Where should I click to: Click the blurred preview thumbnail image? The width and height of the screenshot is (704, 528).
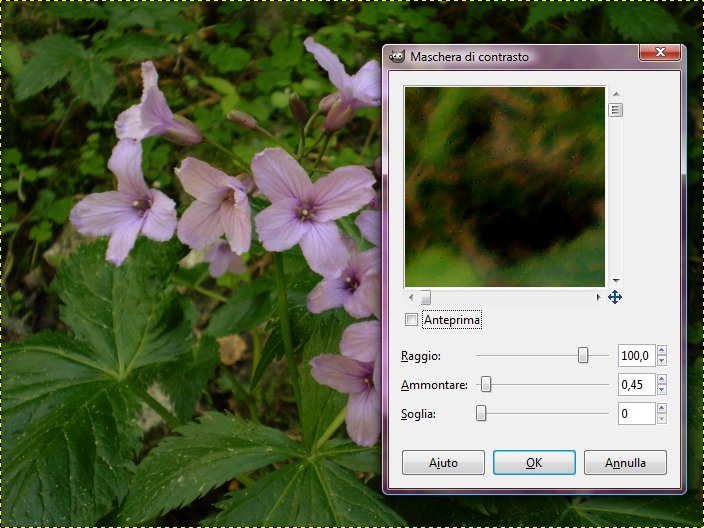(505, 187)
